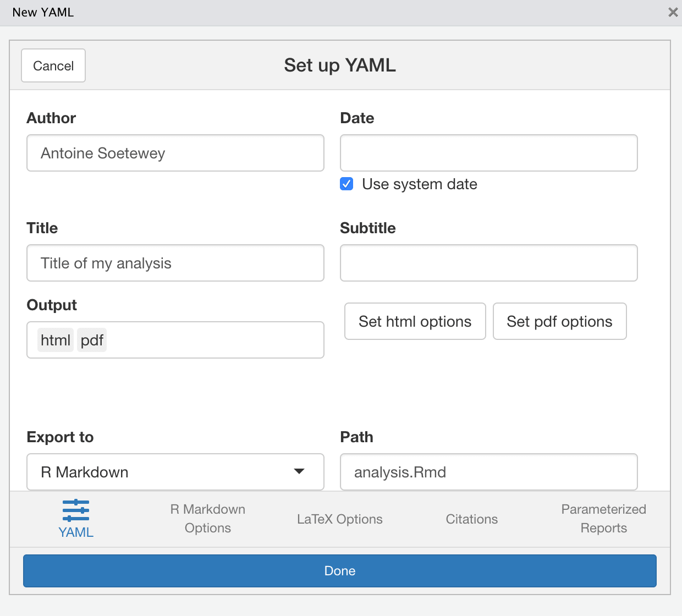Open Set pdf options
Screen dimensions: 682x616
[560, 321]
